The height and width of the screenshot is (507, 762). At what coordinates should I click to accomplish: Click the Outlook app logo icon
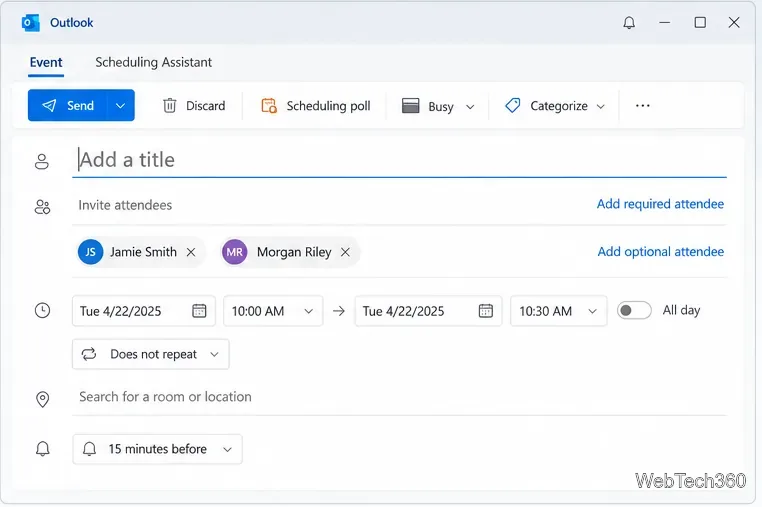pyautogui.click(x=30, y=23)
